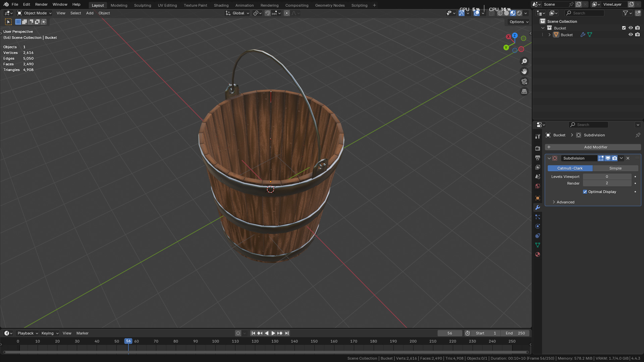Open the Object Constraints properties tab
The image size is (644, 362).
[538, 236]
